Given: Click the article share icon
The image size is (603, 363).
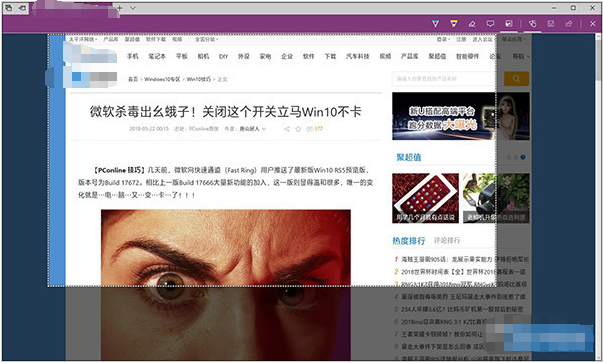Looking at the screenshot, I should coord(287,129).
